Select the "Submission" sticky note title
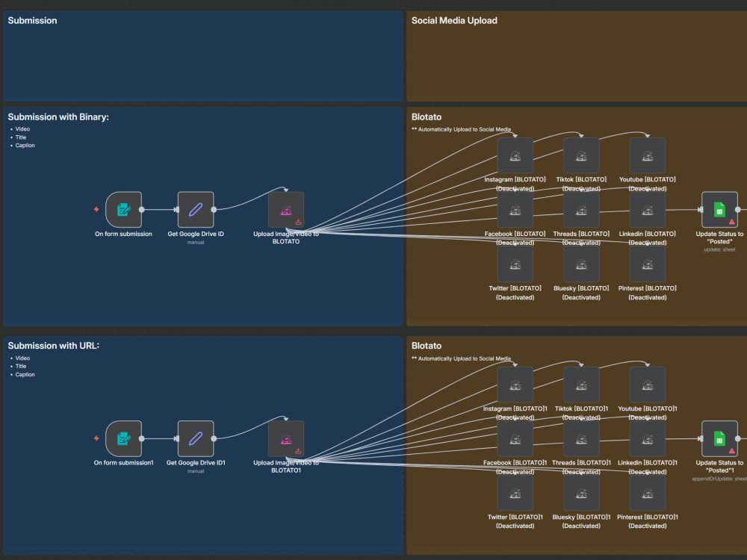 pos(32,20)
